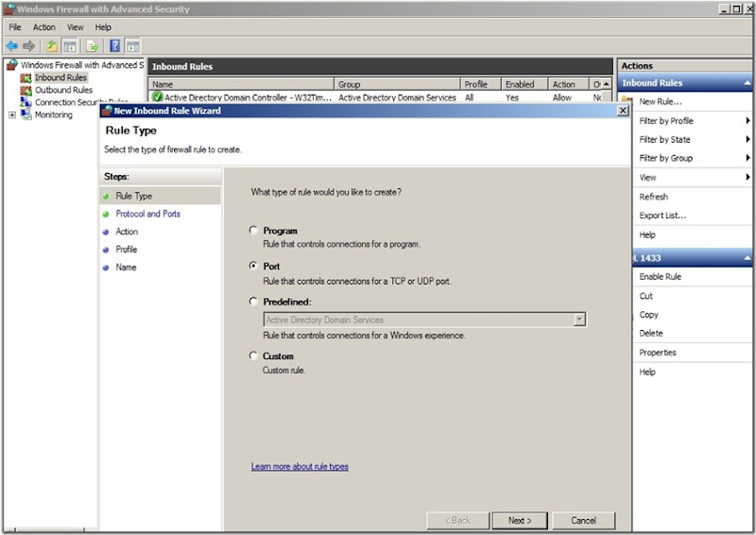Screen dimensions: 756x535
Task: Select Monitoring in the tree
Action: pyautogui.click(x=54, y=114)
